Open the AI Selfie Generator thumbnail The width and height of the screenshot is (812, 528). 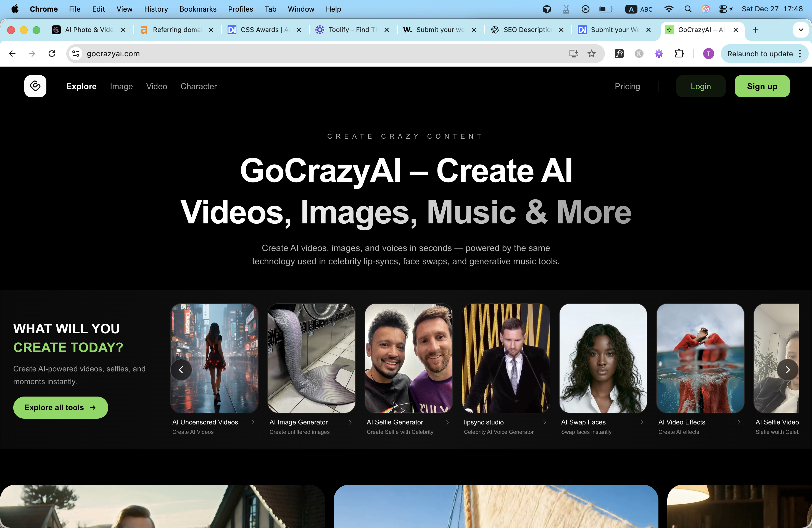[x=408, y=358]
